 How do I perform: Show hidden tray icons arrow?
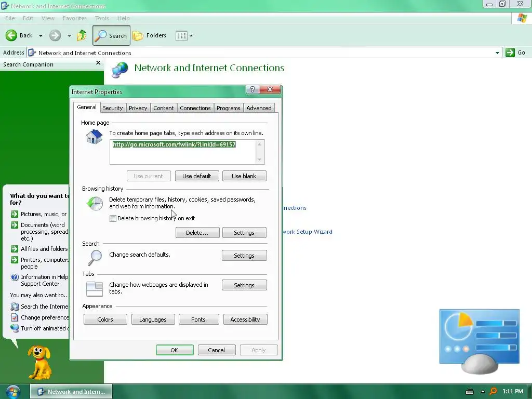pos(483,391)
